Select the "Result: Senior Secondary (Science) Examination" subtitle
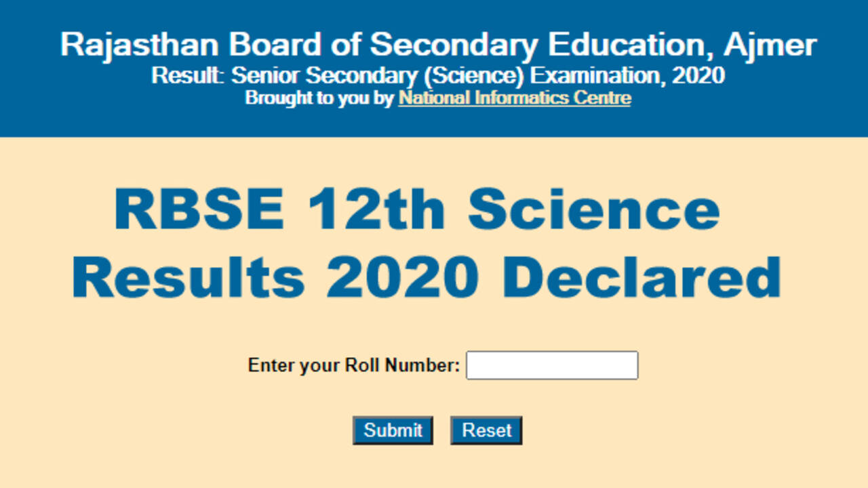Image resolution: width=868 pixels, height=488 pixels. [438, 75]
